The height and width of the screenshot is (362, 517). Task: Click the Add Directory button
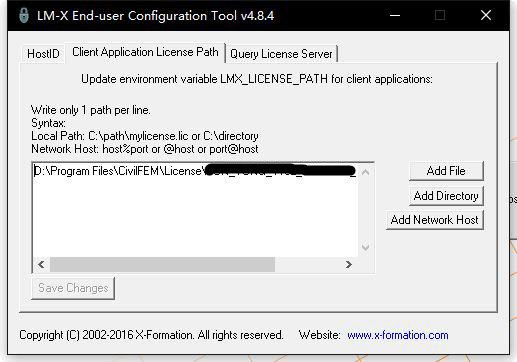pos(446,196)
